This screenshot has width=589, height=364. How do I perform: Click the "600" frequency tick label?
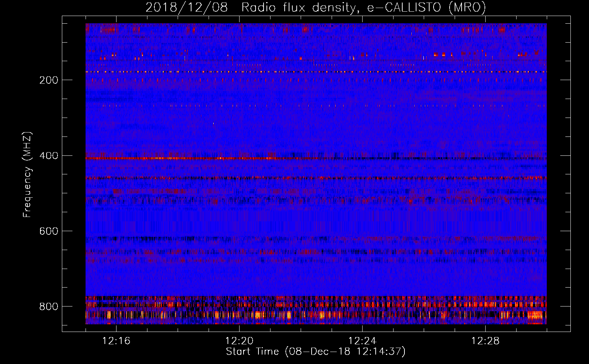click(48, 232)
